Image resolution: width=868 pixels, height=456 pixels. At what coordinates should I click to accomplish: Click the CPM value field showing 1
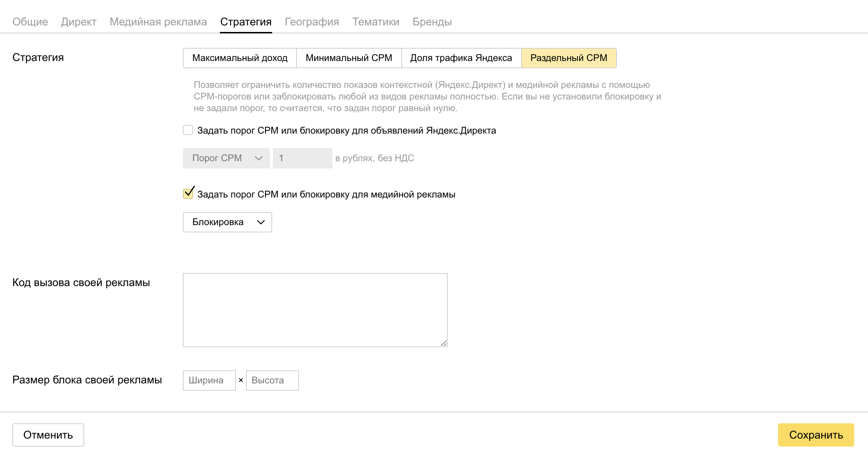pyautogui.click(x=302, y=158)
